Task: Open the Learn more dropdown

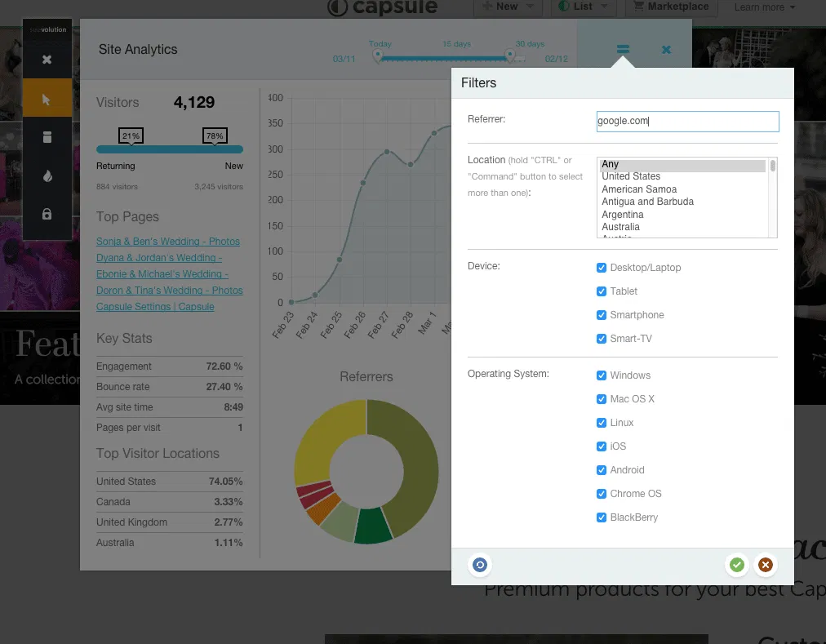Action: (764, 7)
